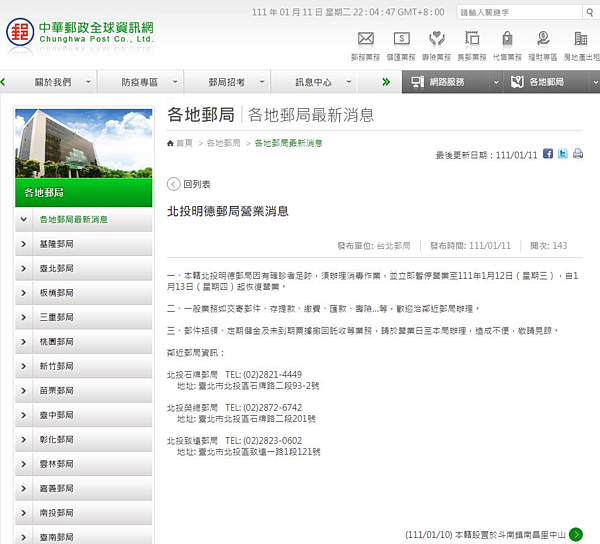Open the 臺南郵局 sidebar link

click(x=57, y=537)
